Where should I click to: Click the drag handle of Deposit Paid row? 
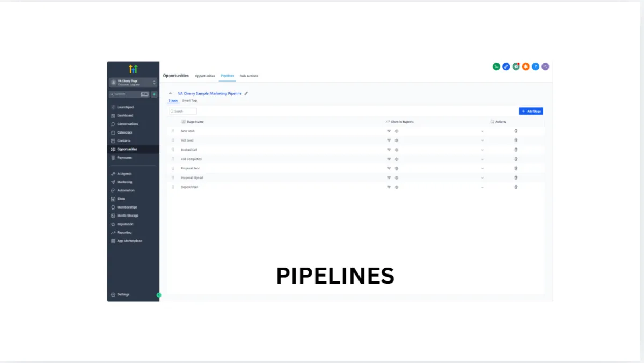173,187
